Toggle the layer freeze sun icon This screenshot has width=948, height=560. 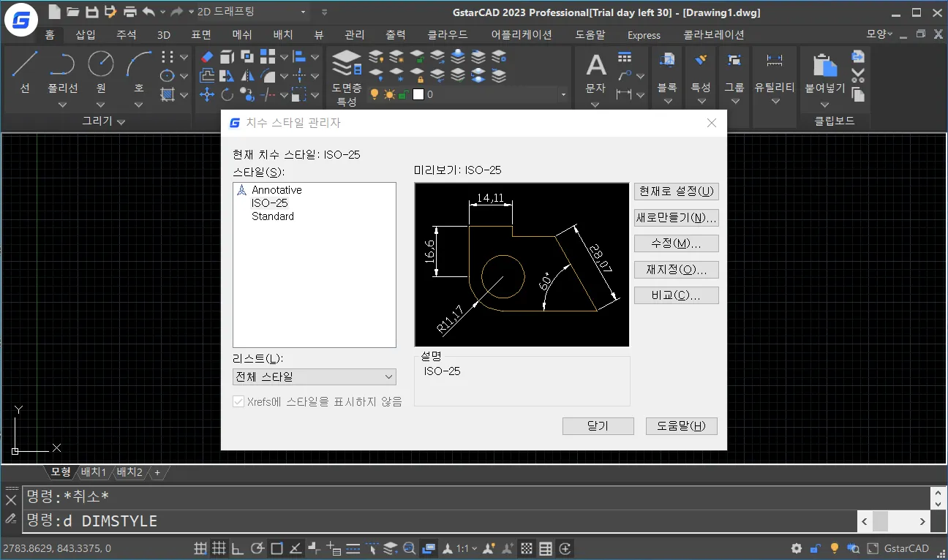click(389, 94)
